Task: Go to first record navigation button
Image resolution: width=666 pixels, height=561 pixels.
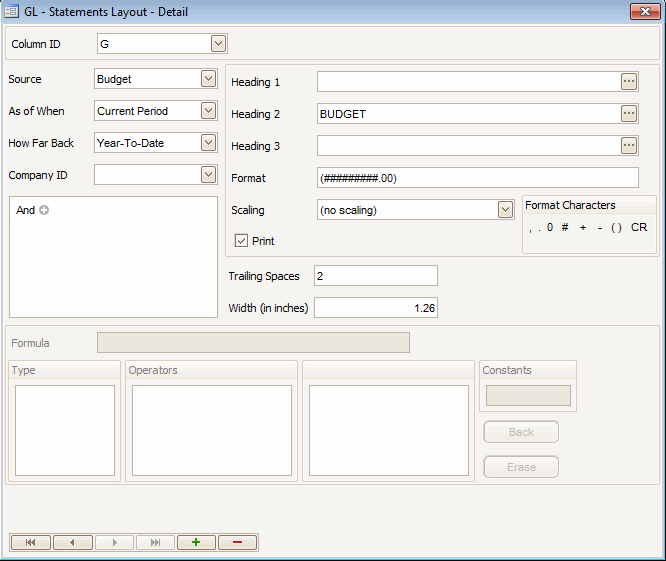Action: (31, 542)
